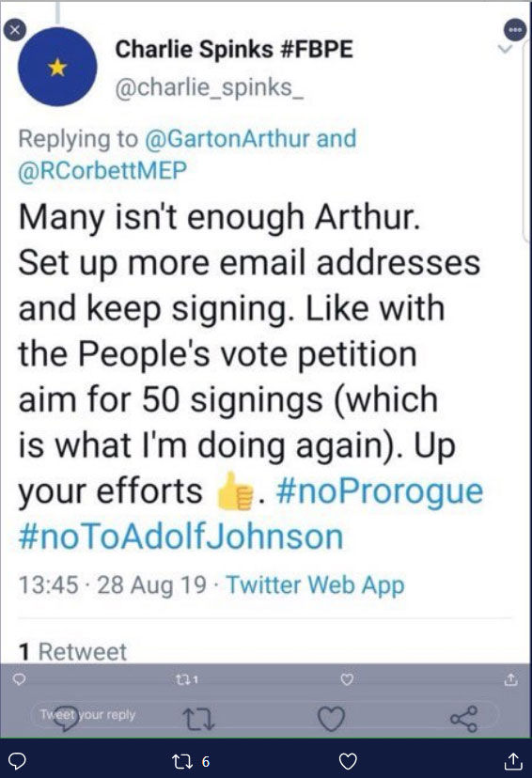Viewport: 532px width, 778px height.
Task: Open the three-dot more options menu
Action: click(x=516, y=29)
